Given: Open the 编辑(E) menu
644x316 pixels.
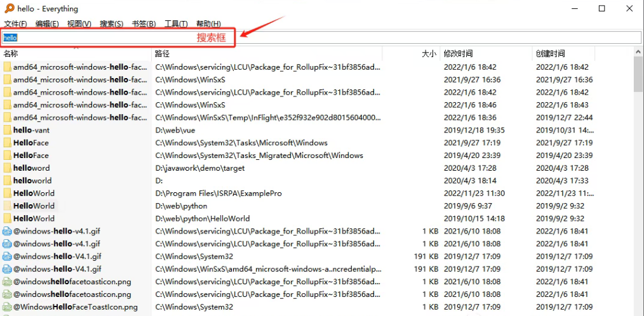Looking at the screenshot, I should tap(47, 24).
